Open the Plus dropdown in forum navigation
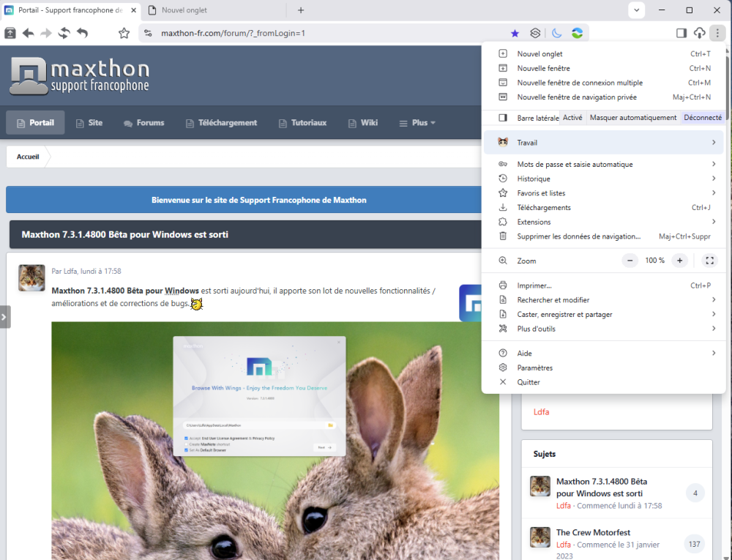Viewport: 732px width, 560px height. 418,123
